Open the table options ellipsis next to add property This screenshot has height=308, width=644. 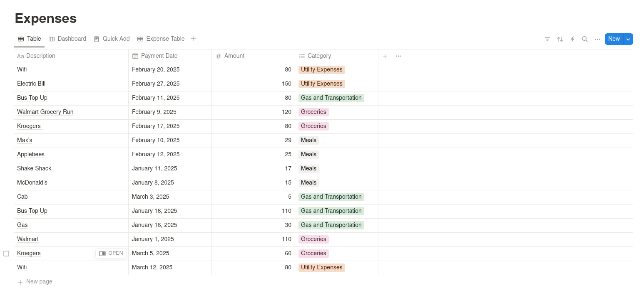coord(398,56)
